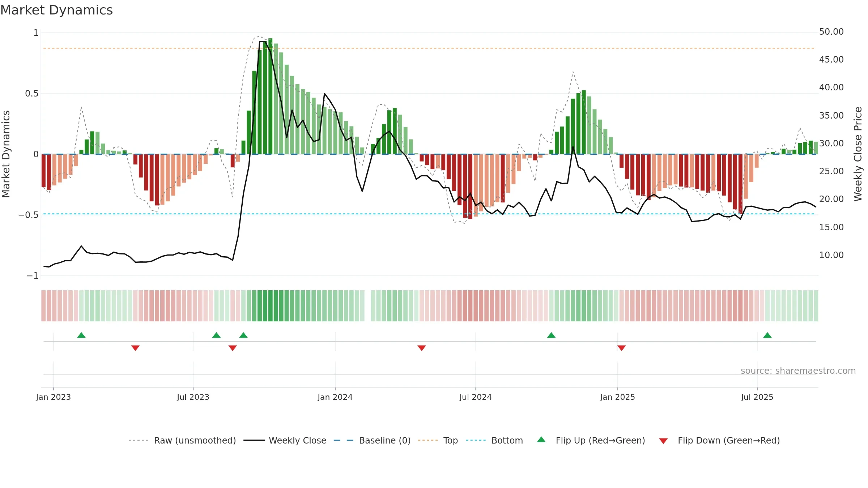Viewport: 868px width, 488px height.
Task: Click the 10.00 price axis label
Action: click(831, 255)
